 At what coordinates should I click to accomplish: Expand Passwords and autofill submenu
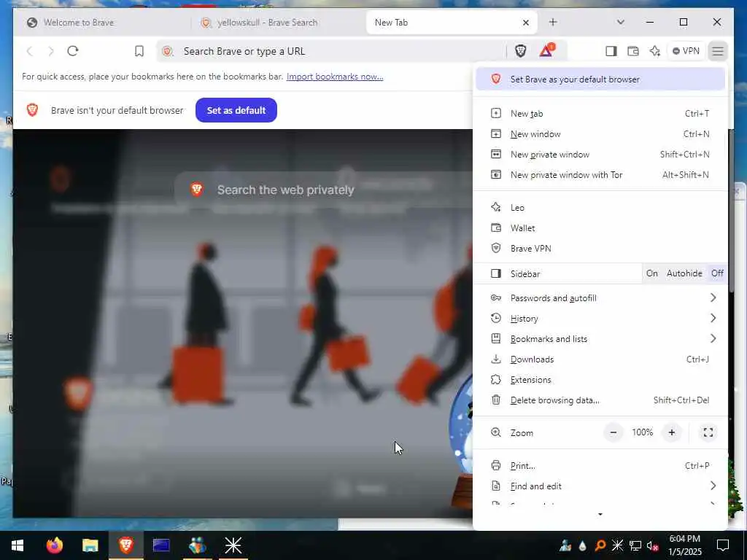[600, 298]
